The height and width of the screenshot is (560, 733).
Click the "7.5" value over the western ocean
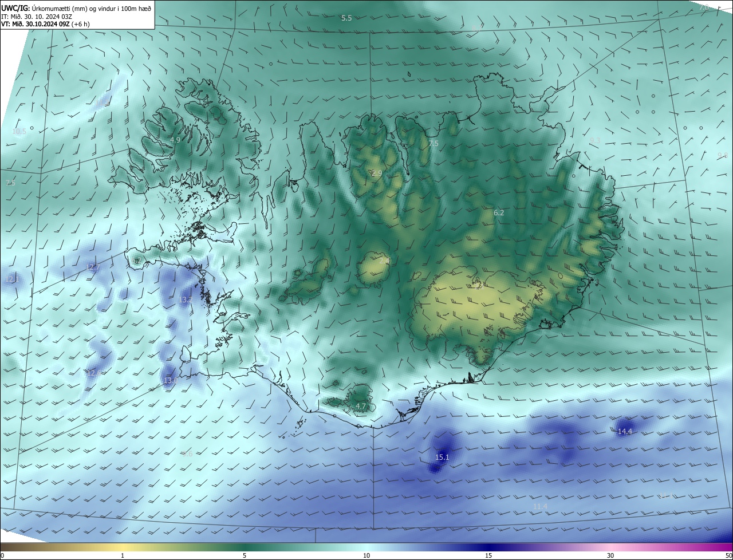(10, 183)
